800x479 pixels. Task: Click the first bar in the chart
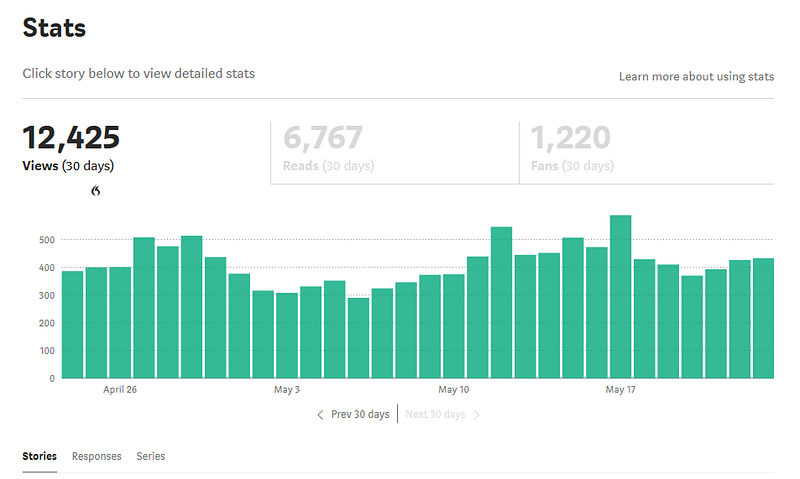point(72,324)
